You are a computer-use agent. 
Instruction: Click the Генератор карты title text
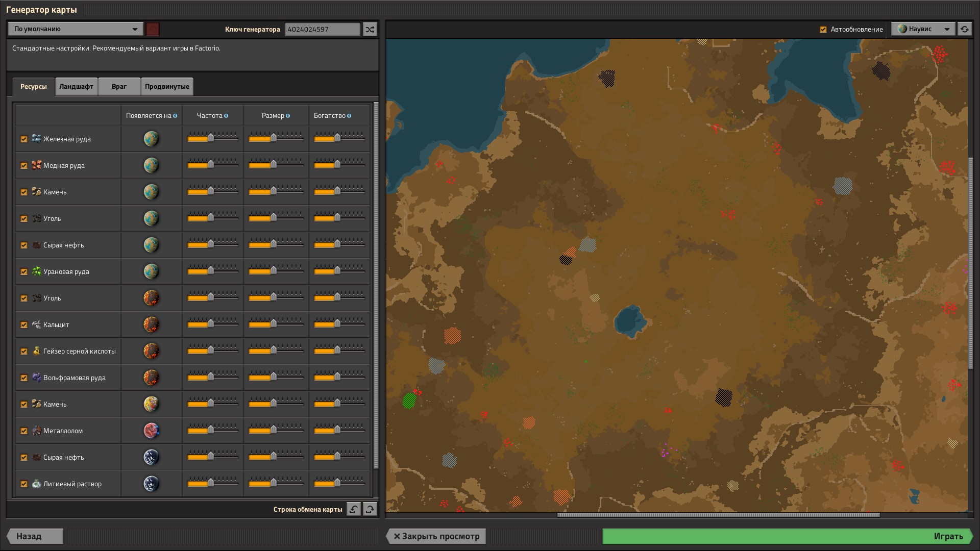pyautogui.click(x=41, y=10)
